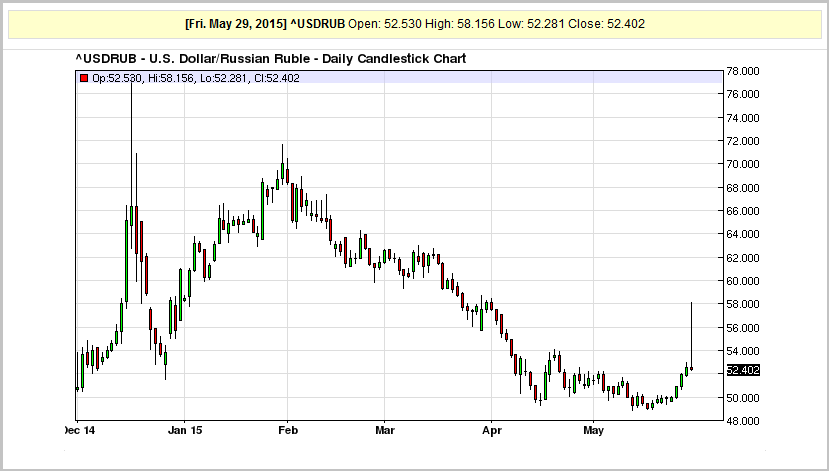
Task: Click the 78.000 price axis label
Action: (x=743, y=71)
